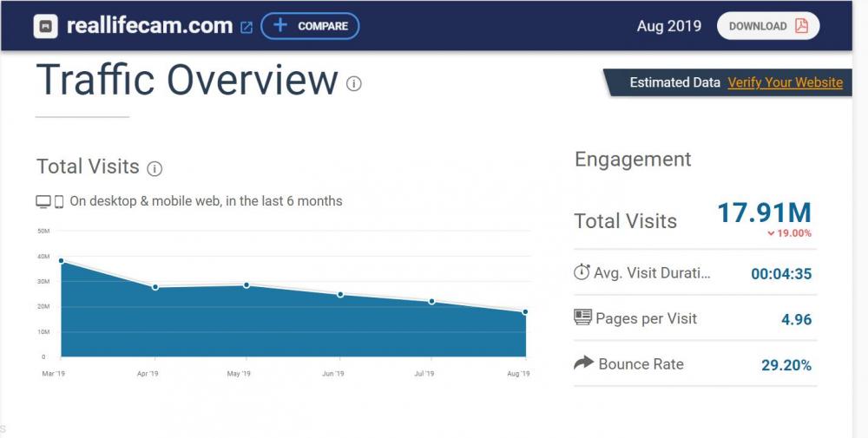This screenshot has height=438, width=868.
Task: Click the Bounce Rate arrow icon
Action: 583,363
